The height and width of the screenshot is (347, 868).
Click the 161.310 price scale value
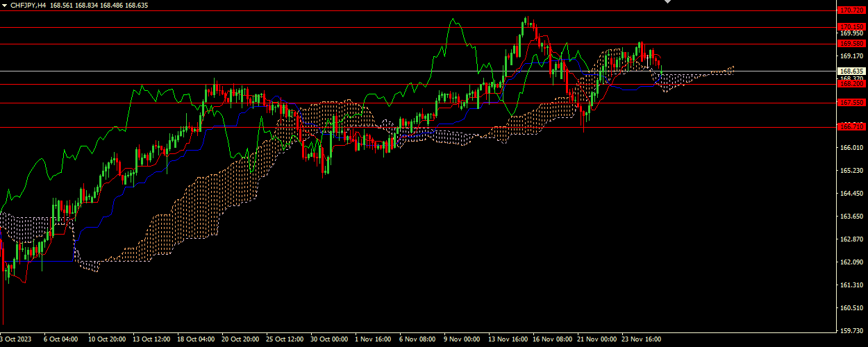851,285
